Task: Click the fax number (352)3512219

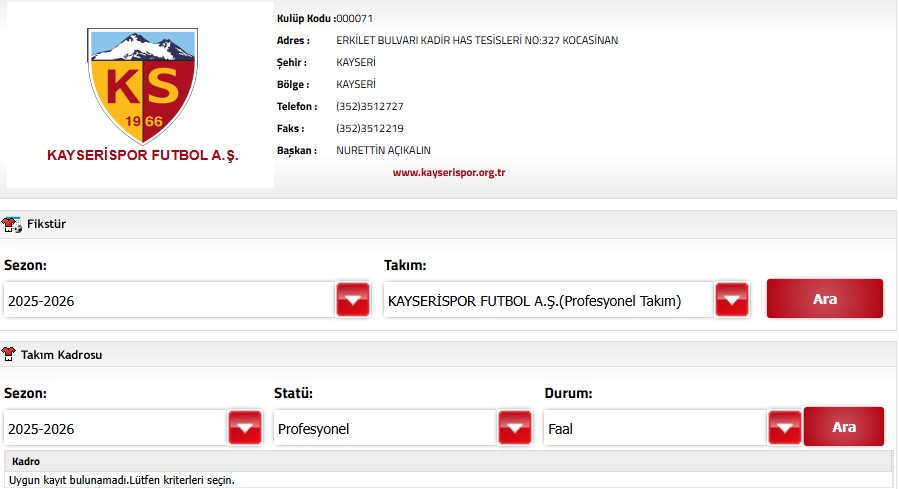Action: coord(370,128)
